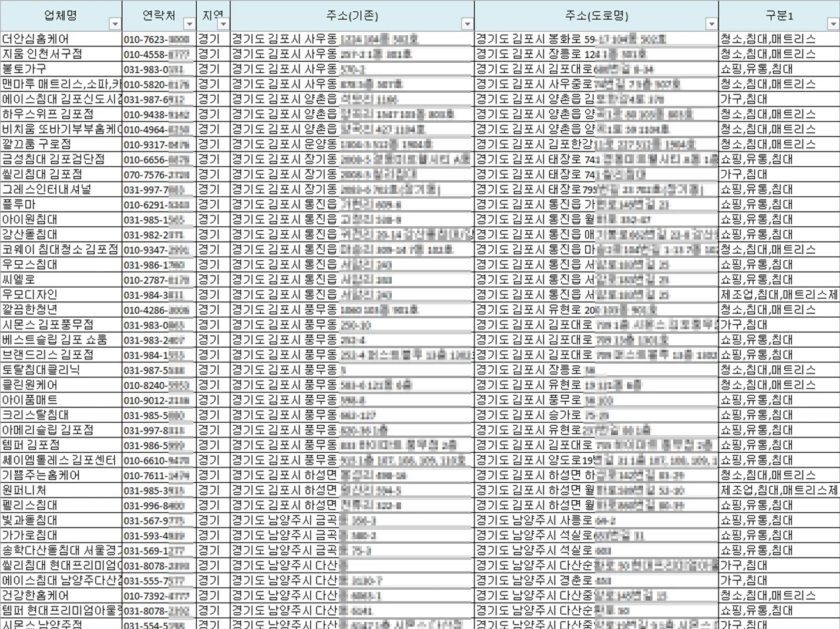Open the 연락처 column filter dropdown
Screen dimensions: 840x629
tap(189, 24)
